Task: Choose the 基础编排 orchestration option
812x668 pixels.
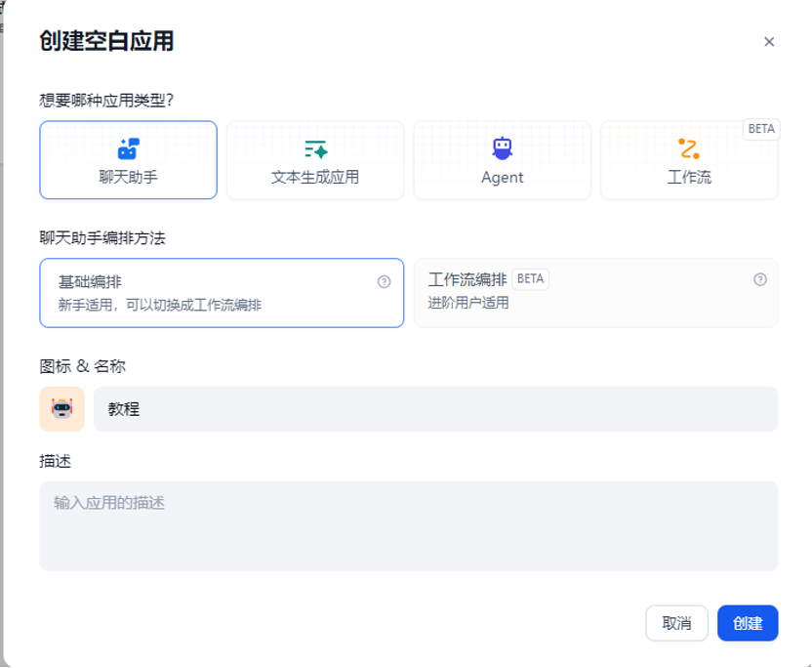Action: (220, 292)
